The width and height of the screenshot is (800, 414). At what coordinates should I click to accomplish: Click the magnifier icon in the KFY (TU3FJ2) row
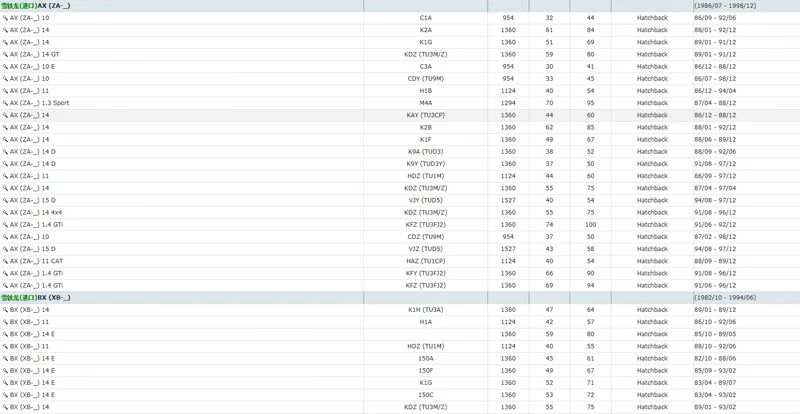pyautogui.click(x=5, y=273)
